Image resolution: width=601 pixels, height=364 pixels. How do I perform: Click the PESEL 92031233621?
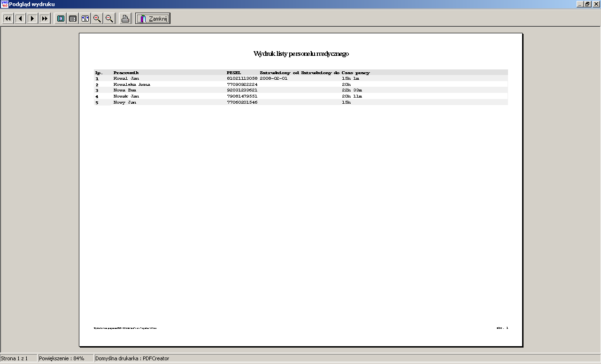point(242,90)
